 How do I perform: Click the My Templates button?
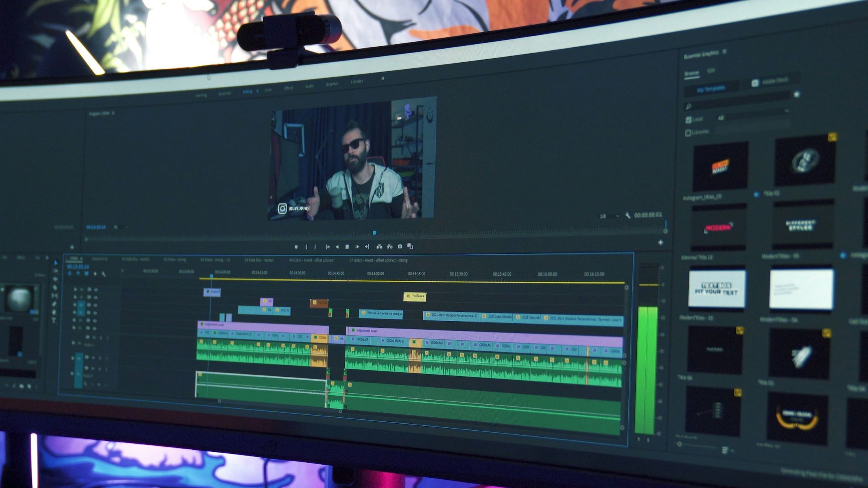point(711,89)
